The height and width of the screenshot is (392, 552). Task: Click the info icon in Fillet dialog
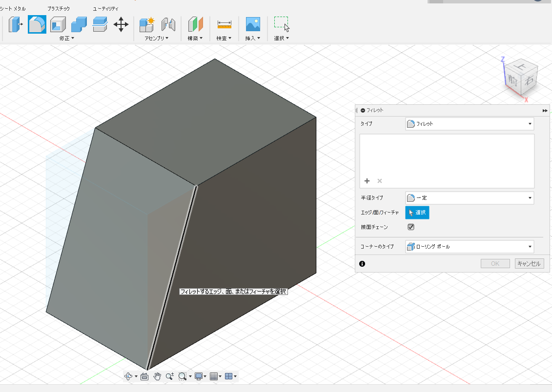coord(362,264)
